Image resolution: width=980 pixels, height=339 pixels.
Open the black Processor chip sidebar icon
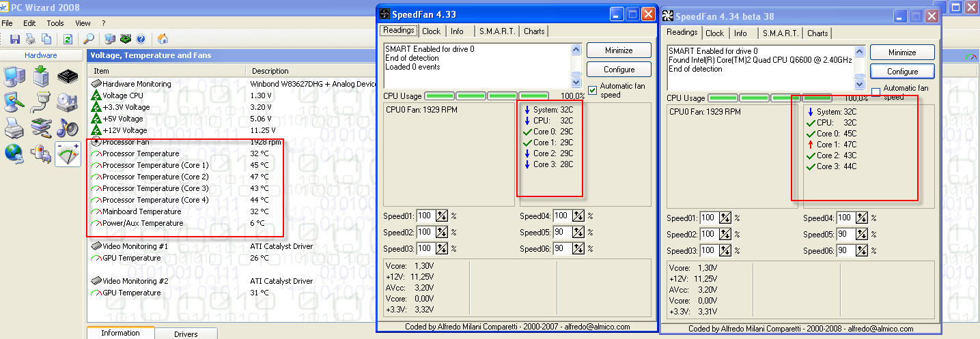68,77
